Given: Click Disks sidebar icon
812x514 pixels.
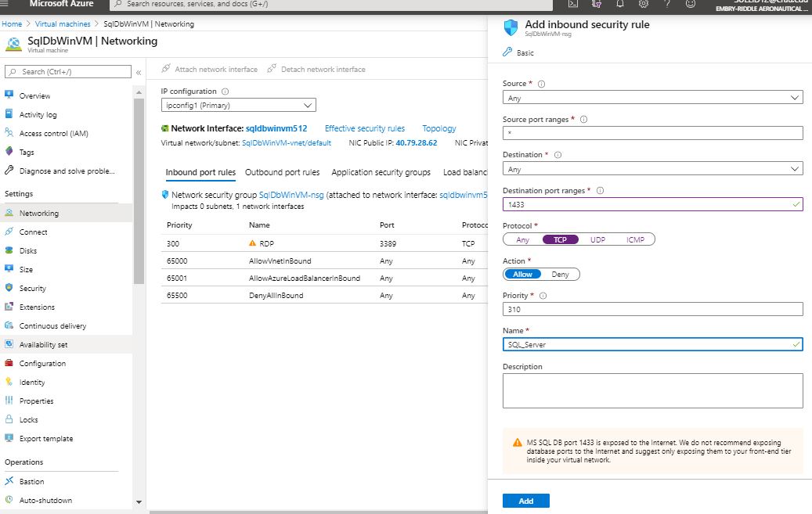Looking at the screenshot, I should click(x=9, y=250).
